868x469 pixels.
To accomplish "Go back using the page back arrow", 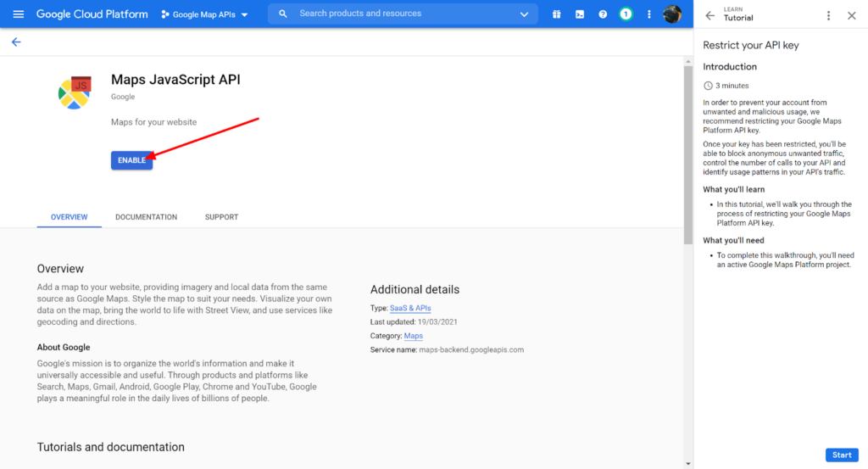I will [16, 42].
